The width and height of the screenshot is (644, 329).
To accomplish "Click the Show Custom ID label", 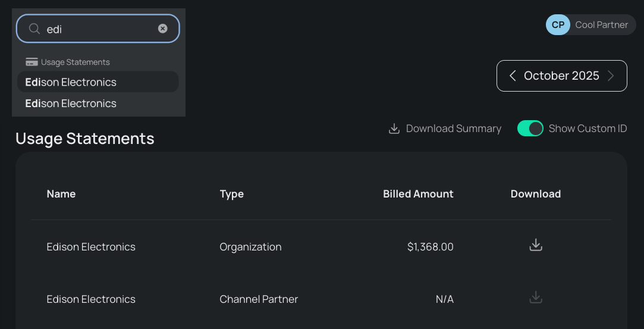I will 588,129.
